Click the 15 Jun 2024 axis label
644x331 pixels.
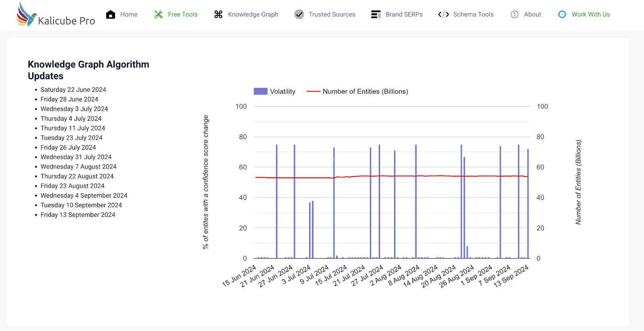coord(239,276)
